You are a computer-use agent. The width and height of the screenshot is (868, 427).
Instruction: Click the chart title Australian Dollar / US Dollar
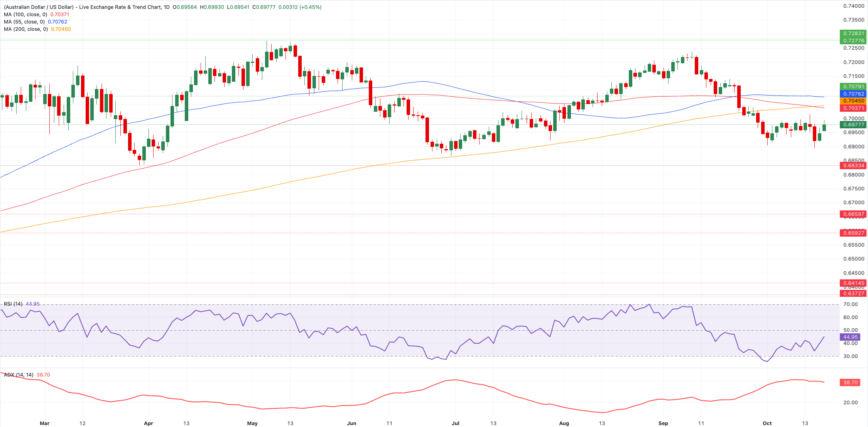[x=39, y=7]
